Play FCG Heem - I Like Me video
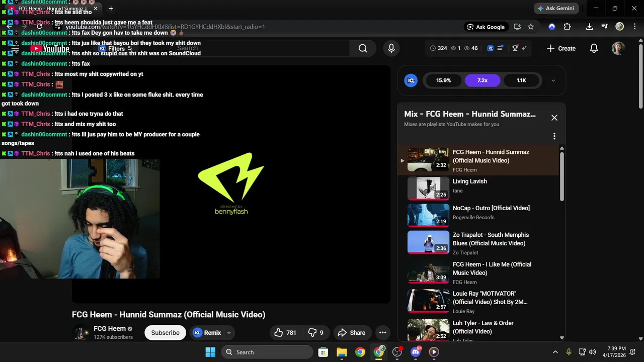The height and width of the screenshot is (362, 644). coord(478,273)
